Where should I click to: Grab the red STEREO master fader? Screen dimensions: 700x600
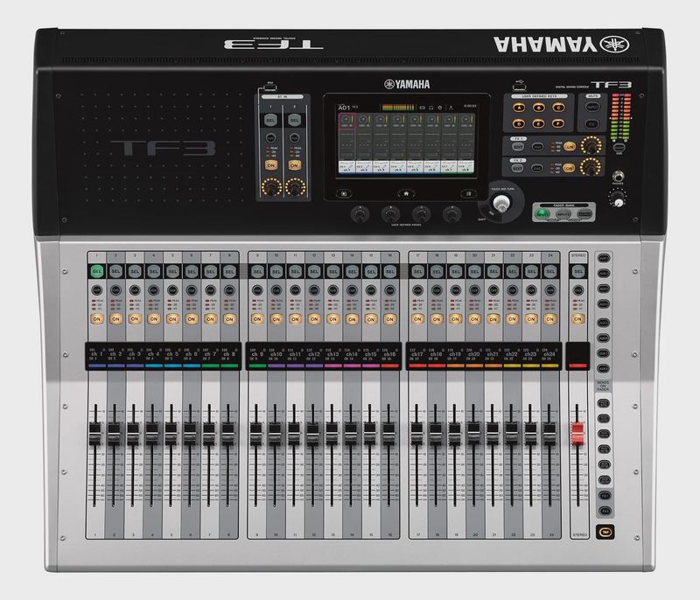point(577,433)
